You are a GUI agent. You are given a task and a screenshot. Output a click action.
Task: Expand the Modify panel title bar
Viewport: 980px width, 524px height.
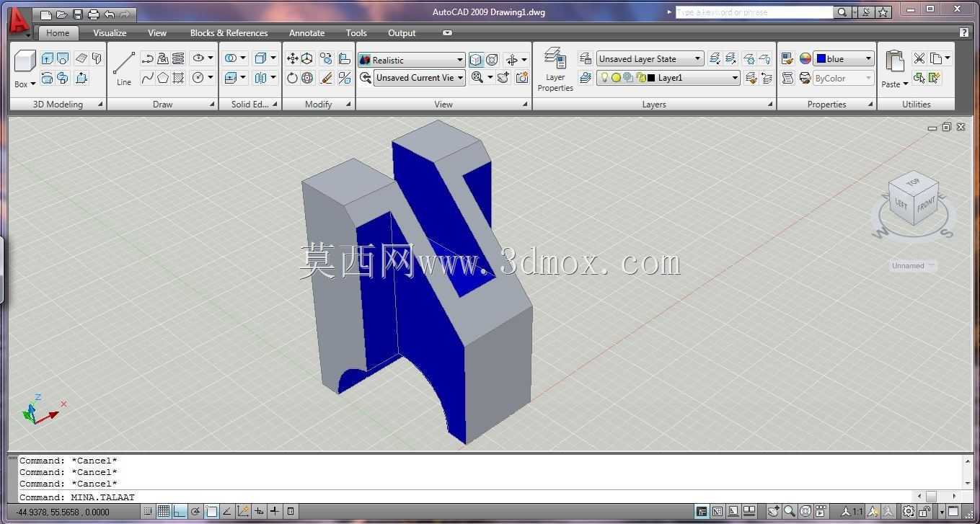click(318, 105)
